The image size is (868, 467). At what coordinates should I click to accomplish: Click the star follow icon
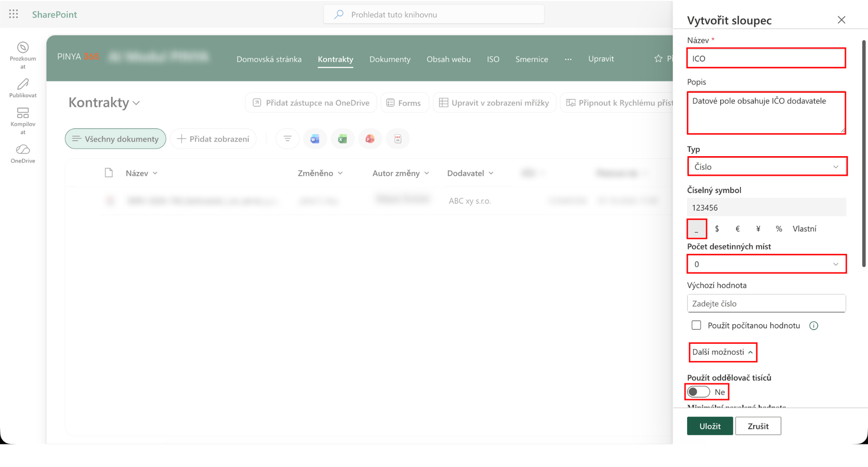click(658, 58)
